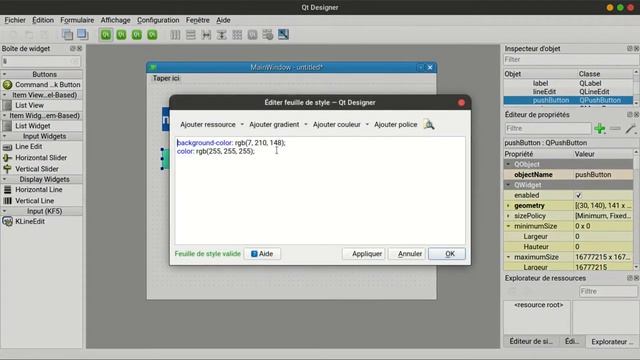Viewport: 640px width, 360px height.
Task: Click the Break Layout toolbar icon
Action: (x=268, y=35)
